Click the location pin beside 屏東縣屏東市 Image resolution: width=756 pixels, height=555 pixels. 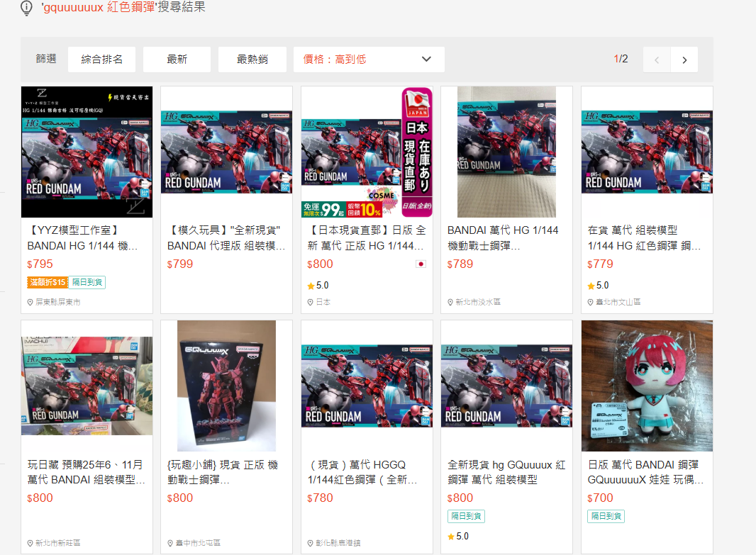click(30, 302)
